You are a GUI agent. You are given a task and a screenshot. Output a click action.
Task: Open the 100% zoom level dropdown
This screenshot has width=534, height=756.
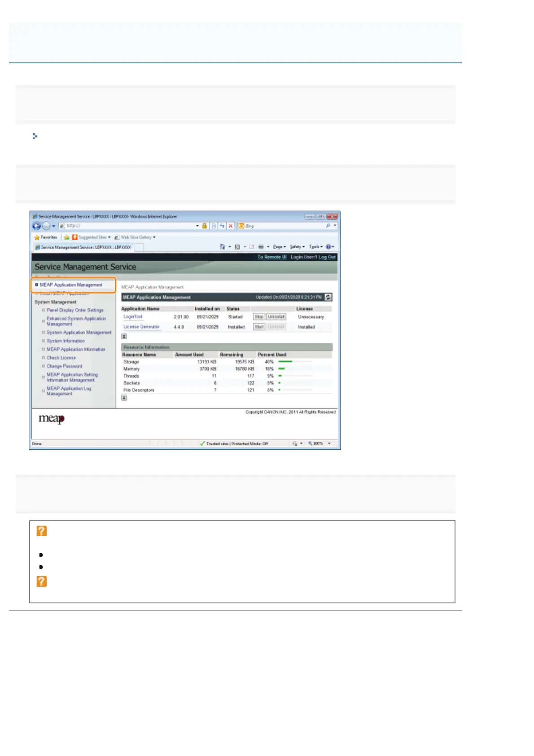click(329, 444)
